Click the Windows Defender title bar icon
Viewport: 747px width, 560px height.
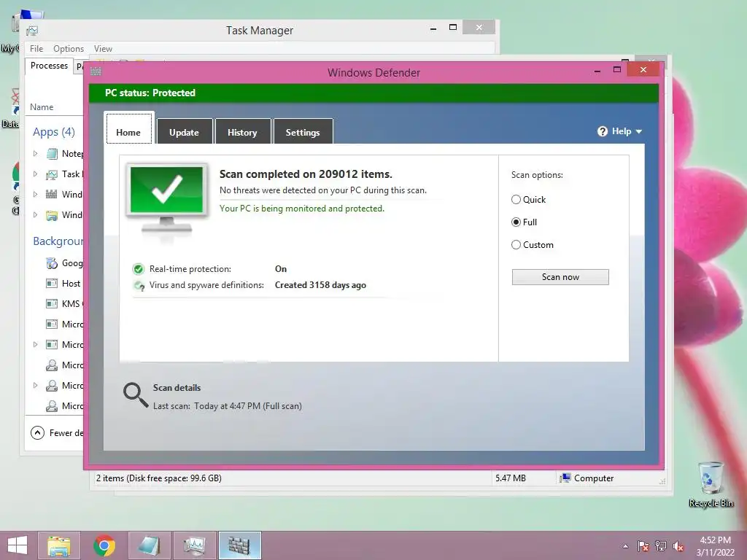(x=96, y=72)
